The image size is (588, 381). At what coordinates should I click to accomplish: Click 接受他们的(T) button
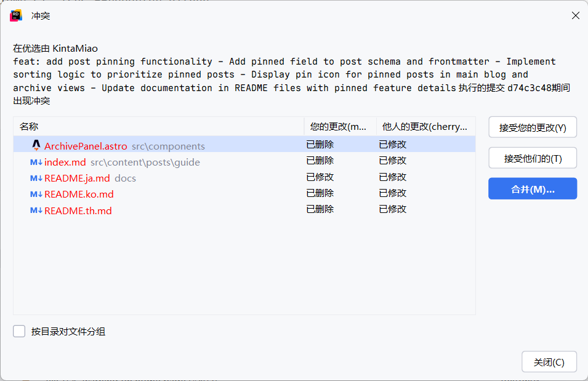533,158
